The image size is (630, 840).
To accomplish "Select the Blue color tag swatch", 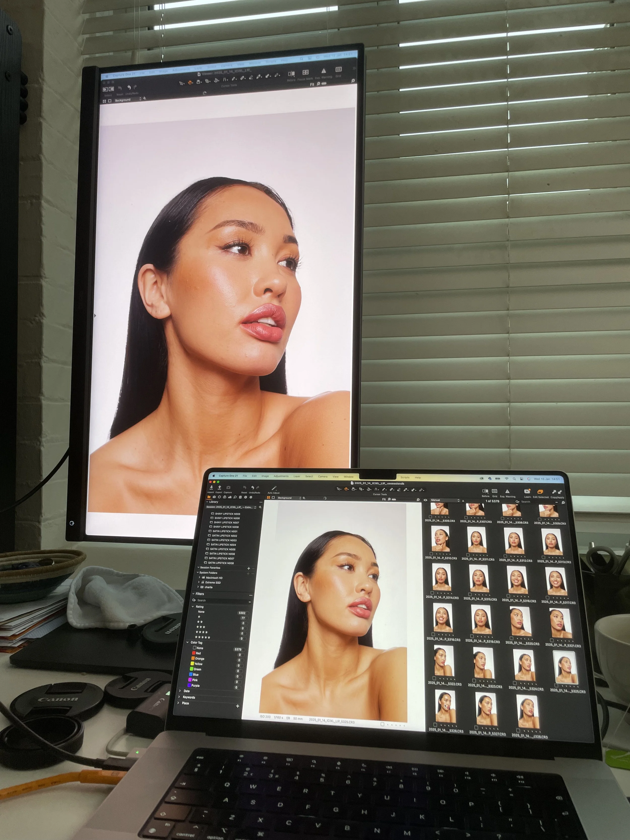I will [191, 674].
